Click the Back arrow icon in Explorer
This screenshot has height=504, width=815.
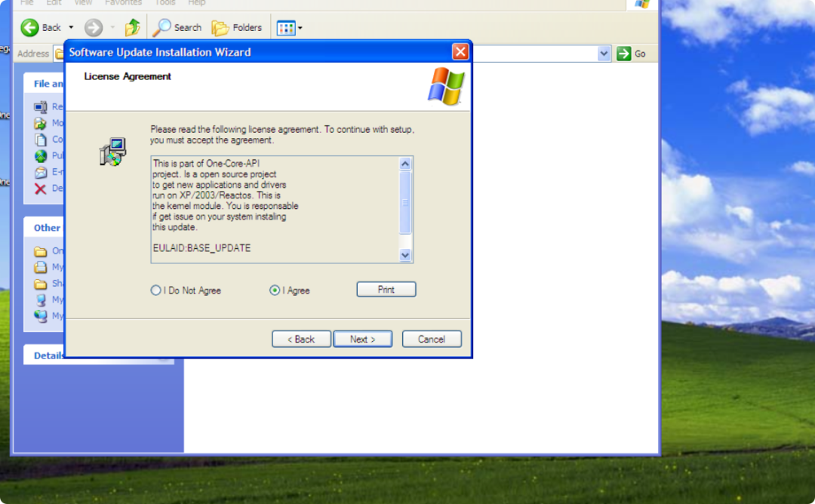click(x=30, y=28)
